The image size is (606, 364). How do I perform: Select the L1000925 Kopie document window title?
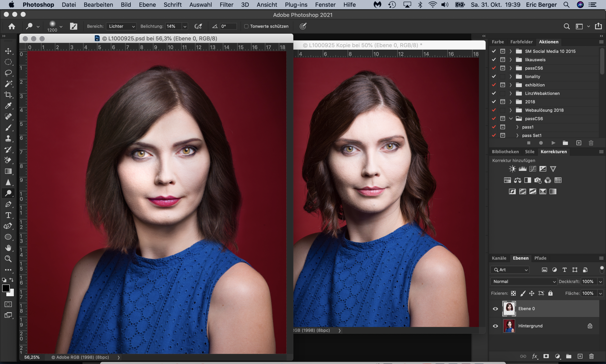[362, 45]
